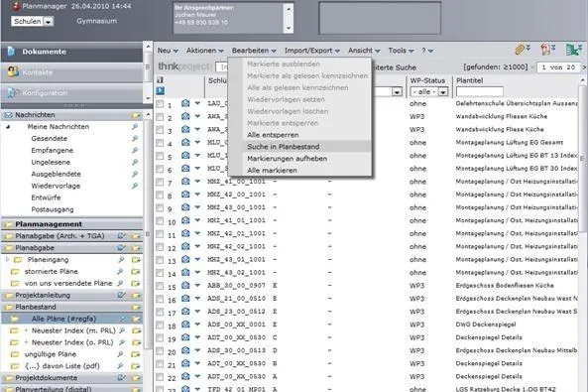
Task: Tick checkbox for row 5
Action: pos(160,156)
